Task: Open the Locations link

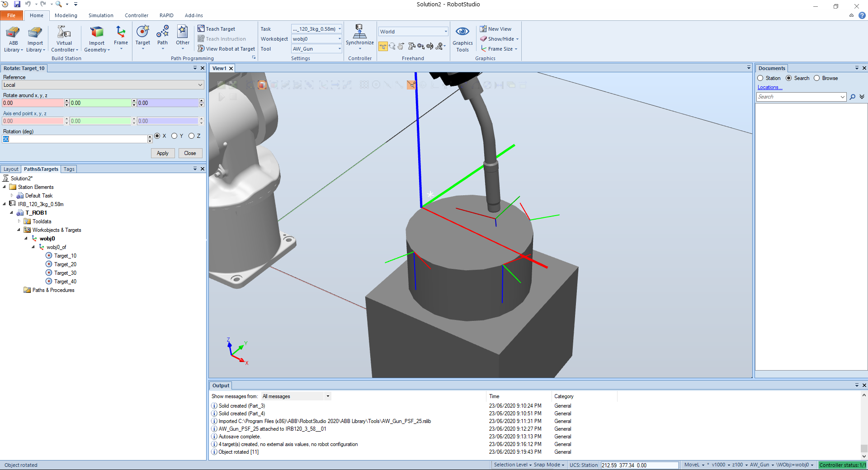Action: pos(769,87)
